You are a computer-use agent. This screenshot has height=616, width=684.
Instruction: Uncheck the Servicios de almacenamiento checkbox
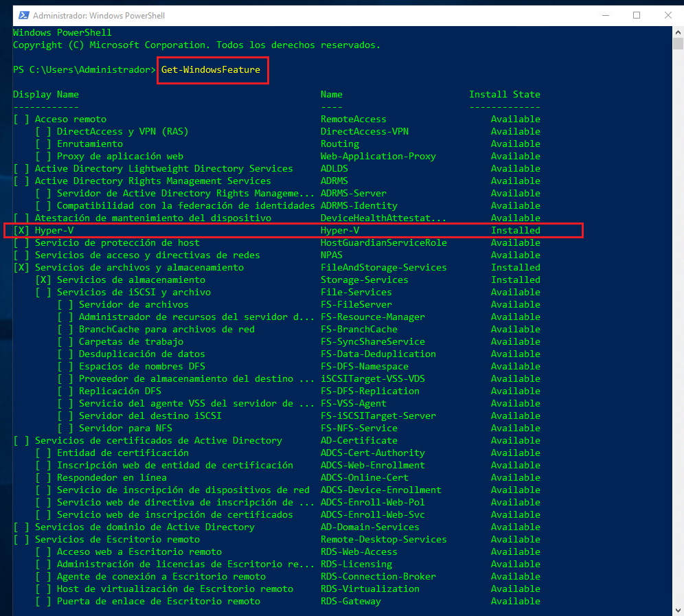point(43,280)
